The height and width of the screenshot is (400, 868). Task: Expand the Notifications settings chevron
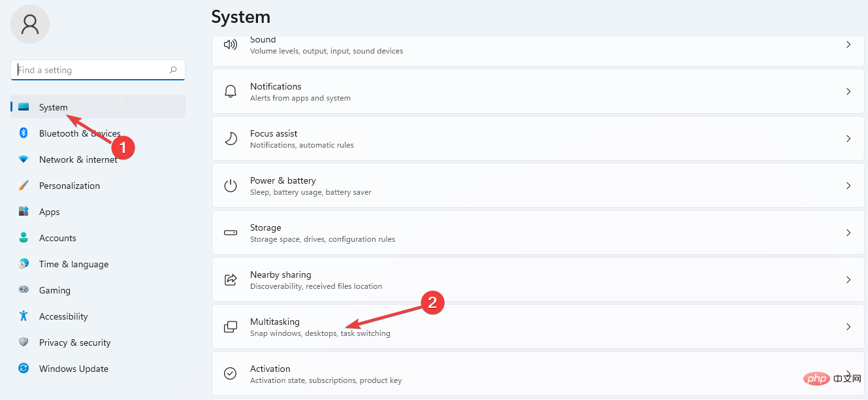tap(848, 91)
